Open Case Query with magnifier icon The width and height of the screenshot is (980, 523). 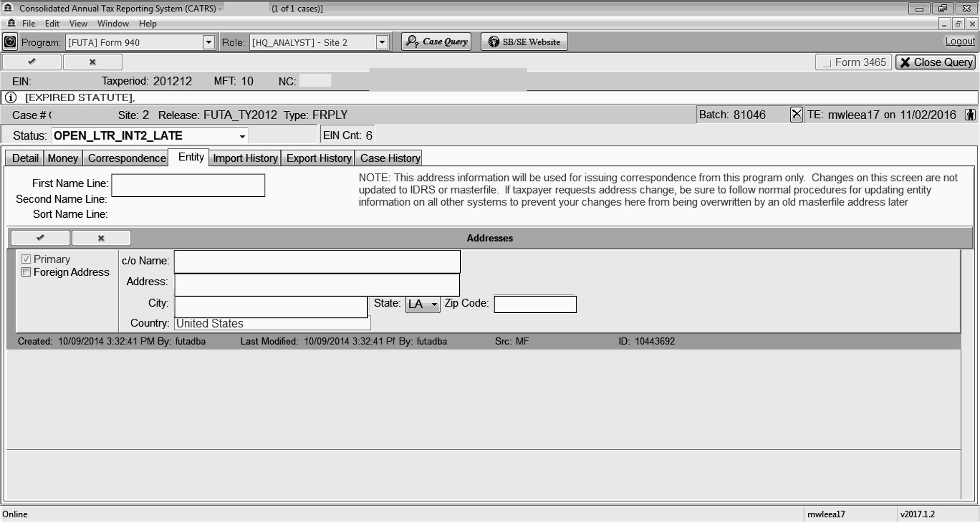436,42
